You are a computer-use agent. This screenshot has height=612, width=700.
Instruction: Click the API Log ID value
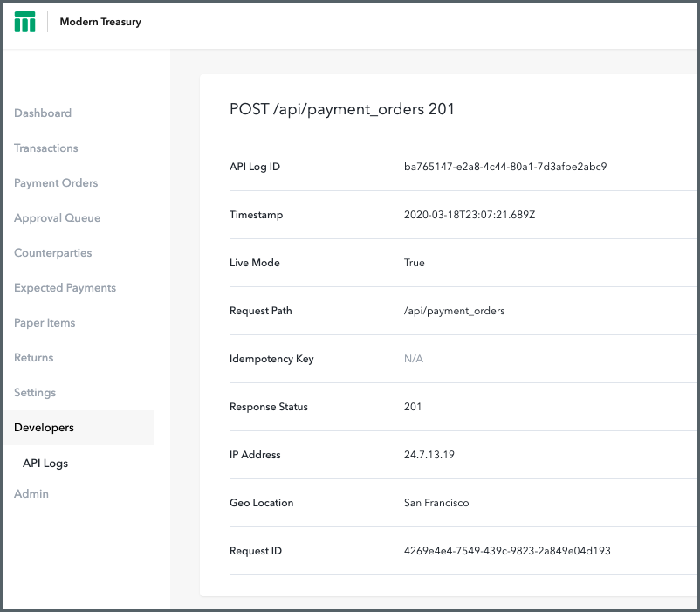pyautogui.click(x=505, y=167)
